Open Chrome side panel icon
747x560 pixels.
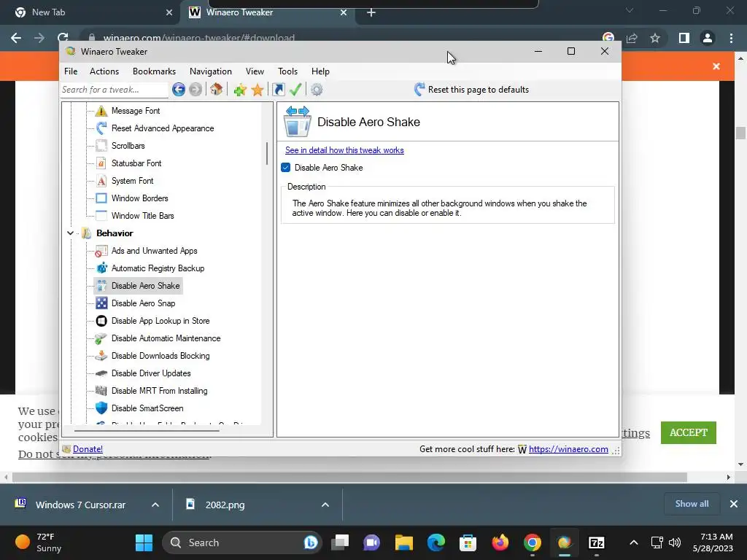pos(684,38)
